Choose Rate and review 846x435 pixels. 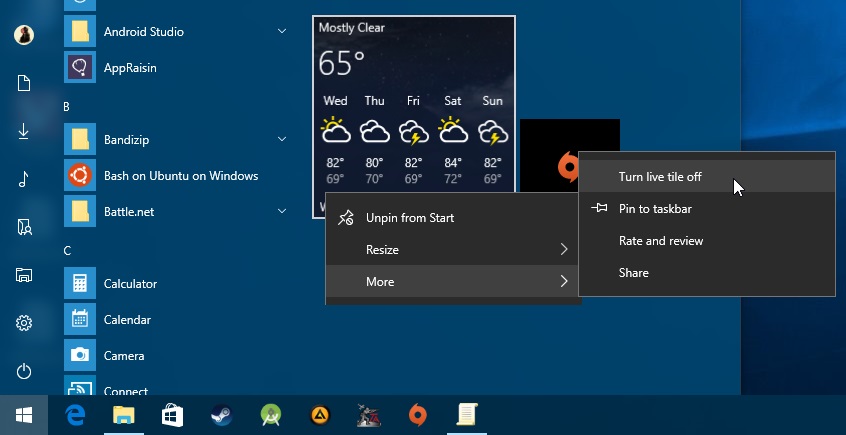tap(707, 240)
